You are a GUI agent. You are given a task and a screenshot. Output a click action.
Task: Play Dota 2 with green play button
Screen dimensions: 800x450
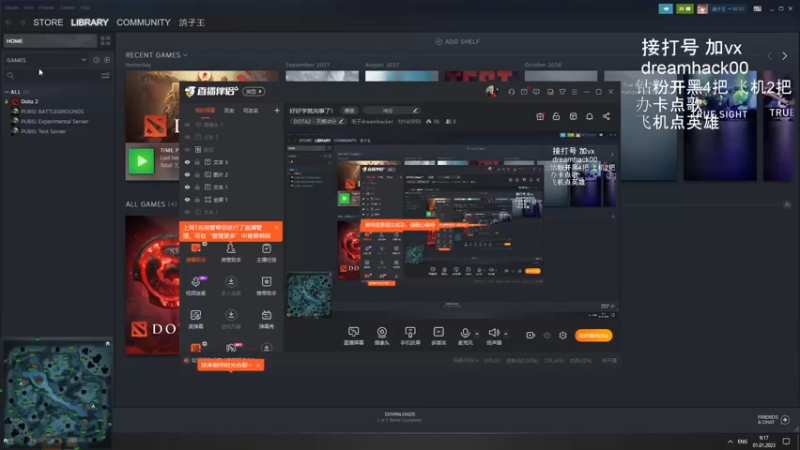point(141,161)
